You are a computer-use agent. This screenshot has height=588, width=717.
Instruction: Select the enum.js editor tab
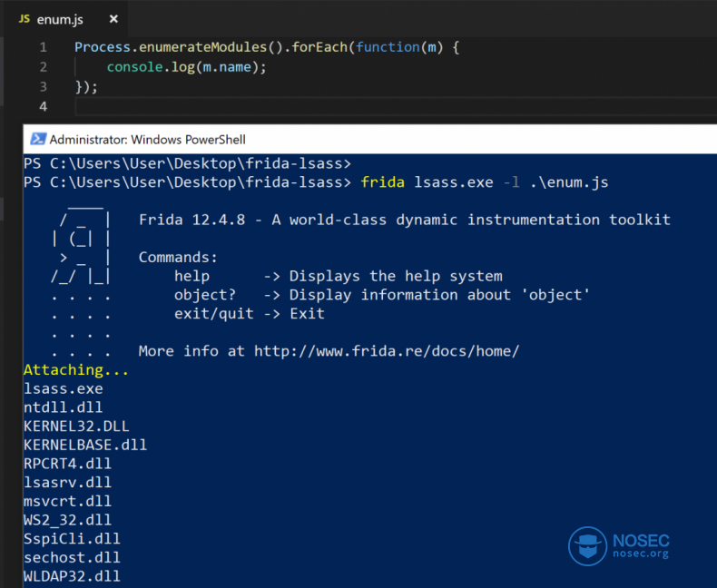tap(66, 19)
